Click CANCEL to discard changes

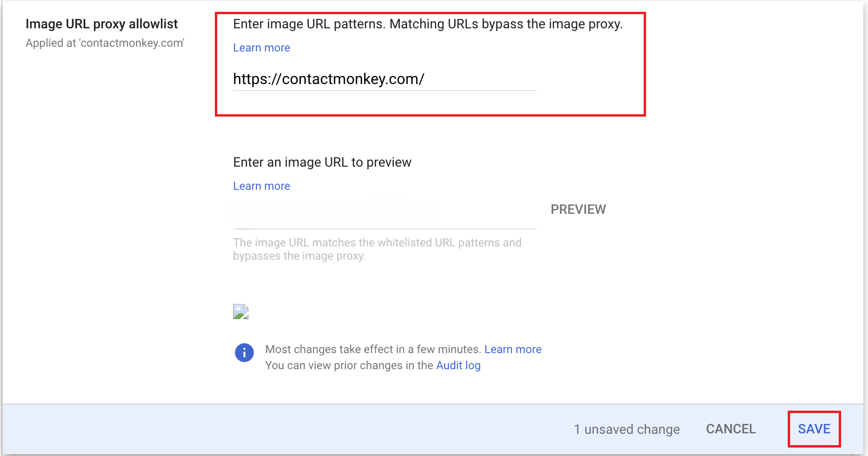731,429
